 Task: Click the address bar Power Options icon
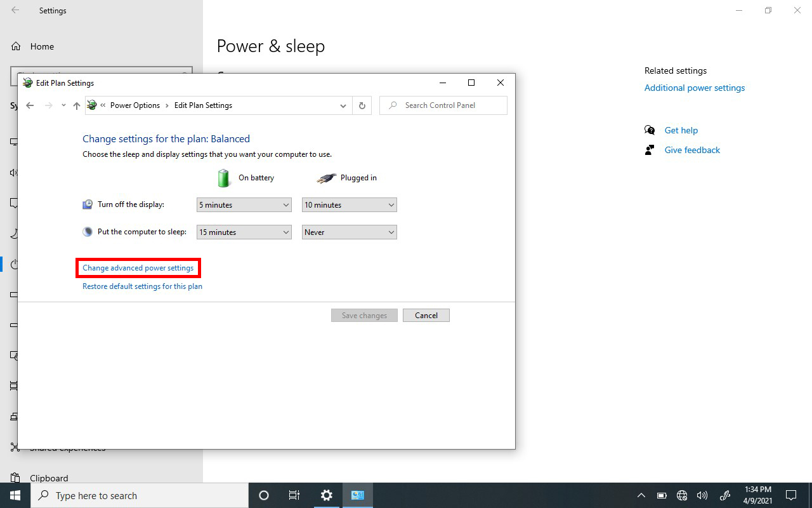pyautogui.click(x=92, y=105)
